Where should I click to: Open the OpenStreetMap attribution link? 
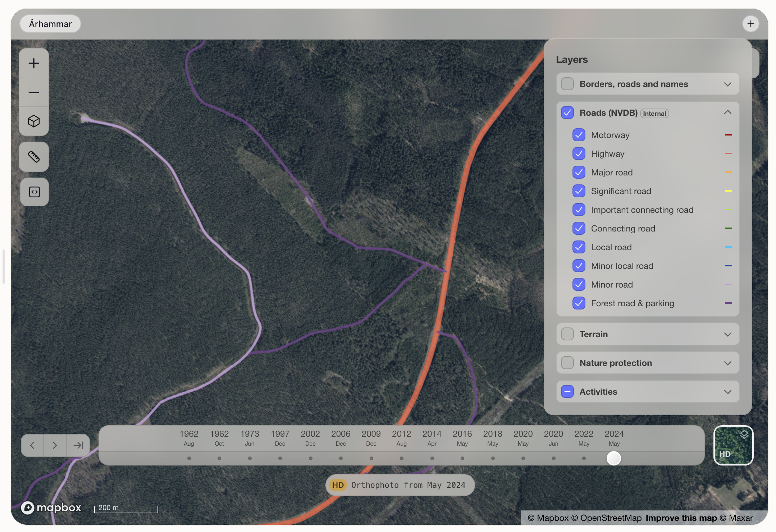click(x=606, y=518)
